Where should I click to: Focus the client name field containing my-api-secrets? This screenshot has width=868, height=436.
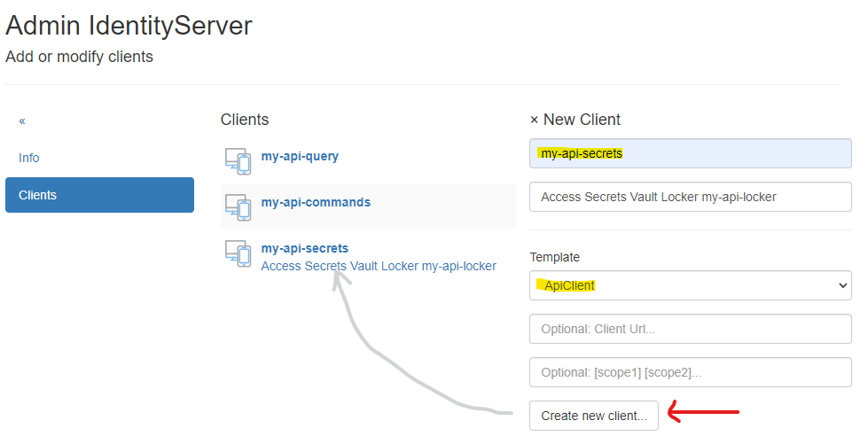point(690,153)
